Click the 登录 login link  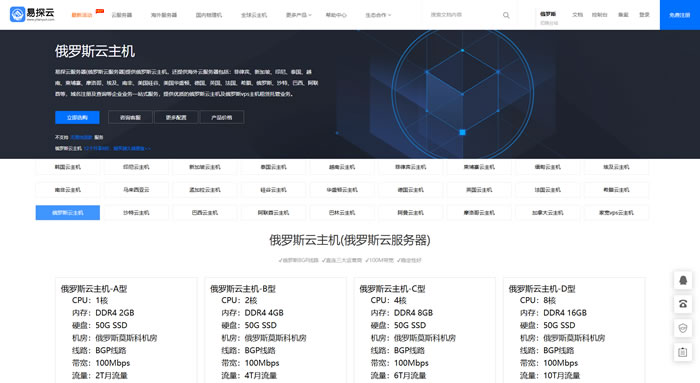coord(644,15)
